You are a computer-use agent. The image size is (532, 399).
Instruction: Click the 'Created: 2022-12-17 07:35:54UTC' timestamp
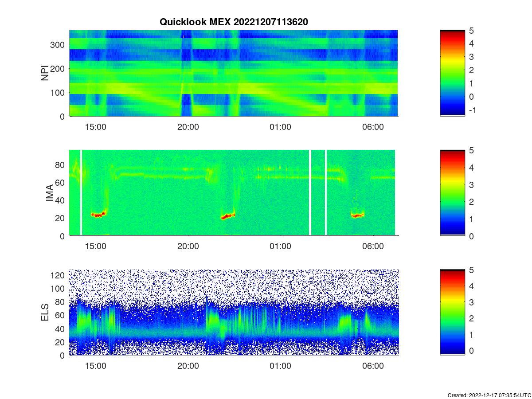pos(489,395)
